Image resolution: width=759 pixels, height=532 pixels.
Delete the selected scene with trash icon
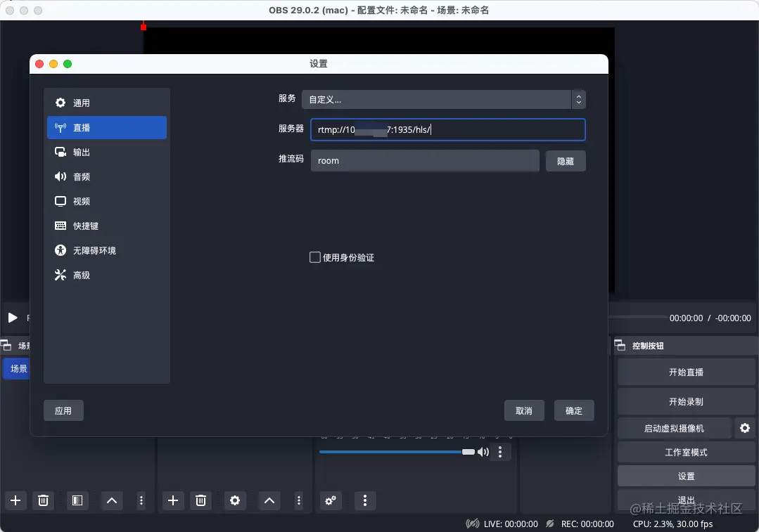pyautogui.click(x=43, y=500)
